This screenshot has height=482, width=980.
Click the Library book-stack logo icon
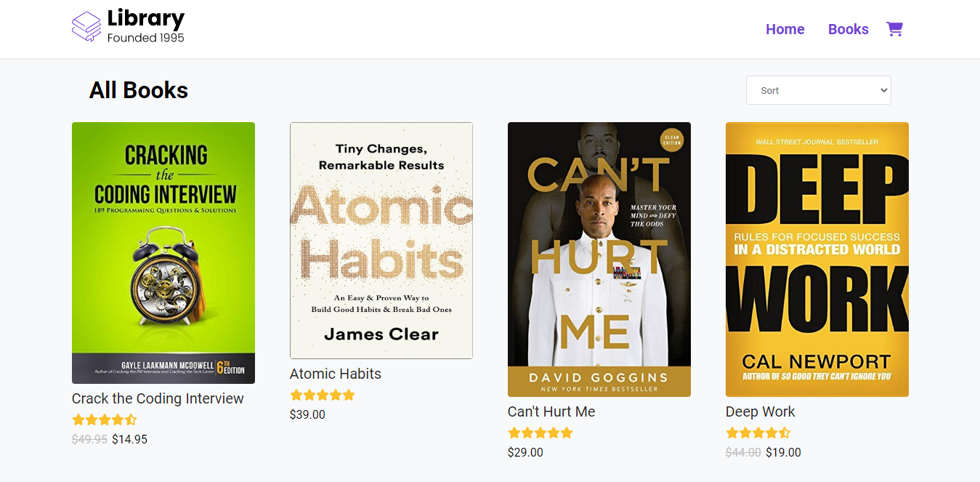click(x=86, y=27)
